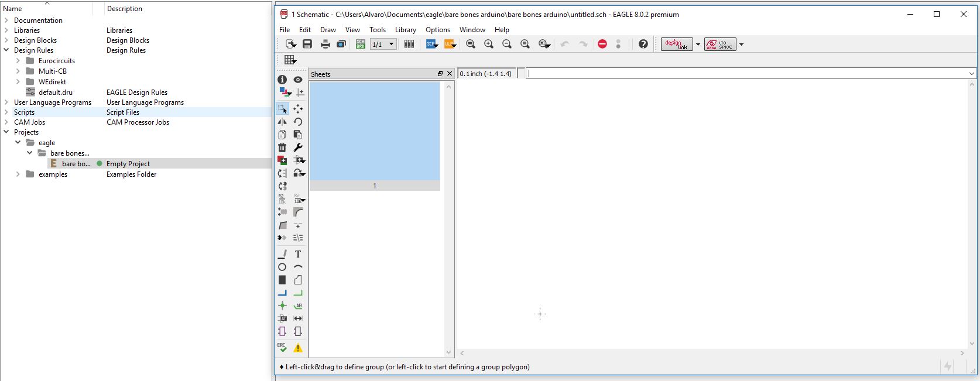
Task: Select sheet 1 thumbnail
Action: coord(375,136)
